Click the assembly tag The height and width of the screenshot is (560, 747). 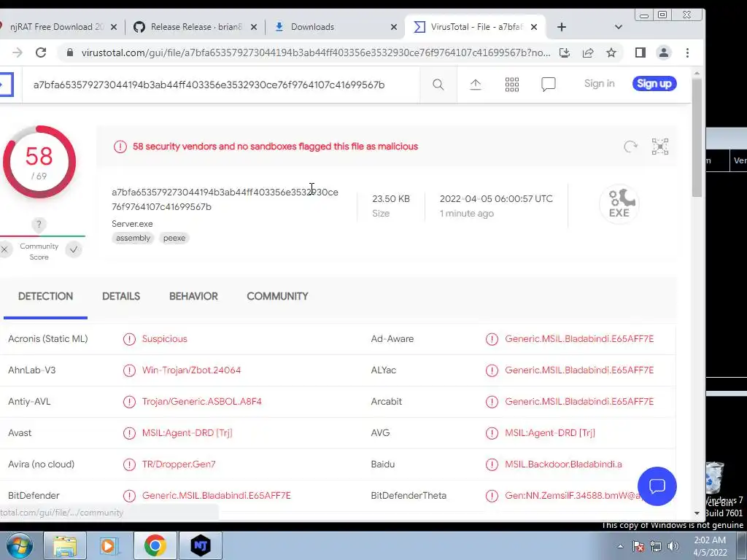(x=133, y=238)
